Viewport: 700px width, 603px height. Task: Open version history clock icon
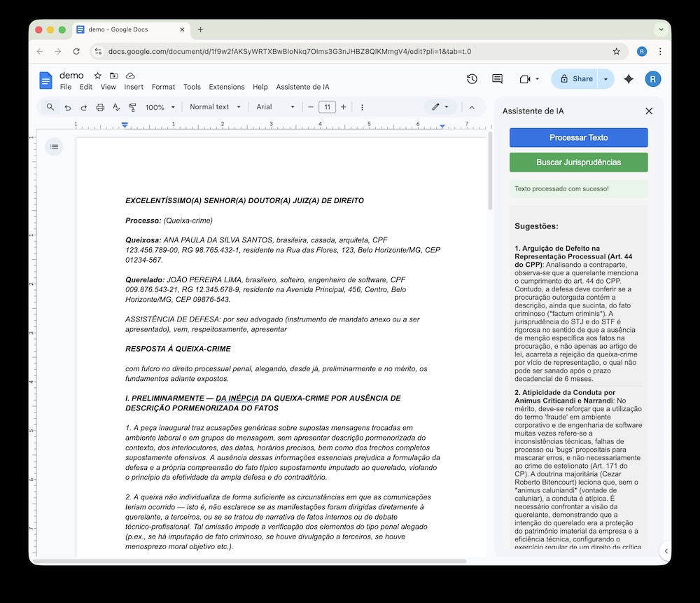click(x=472, y=79)
